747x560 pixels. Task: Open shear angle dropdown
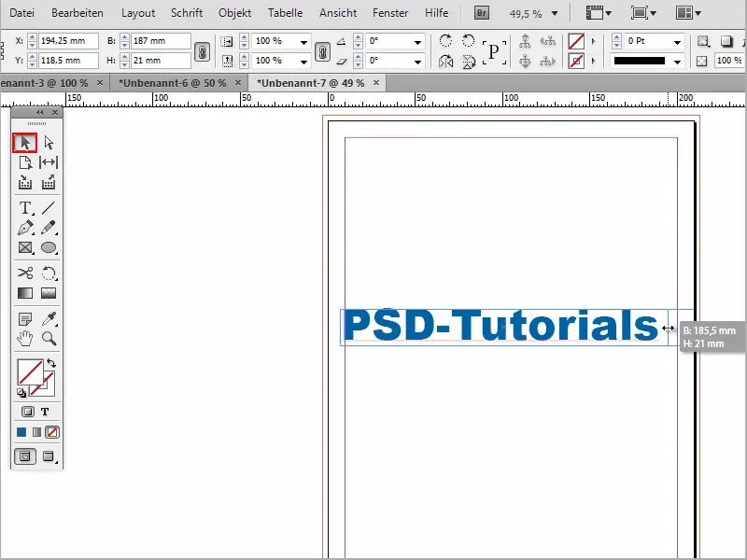[x=417, y=62]
